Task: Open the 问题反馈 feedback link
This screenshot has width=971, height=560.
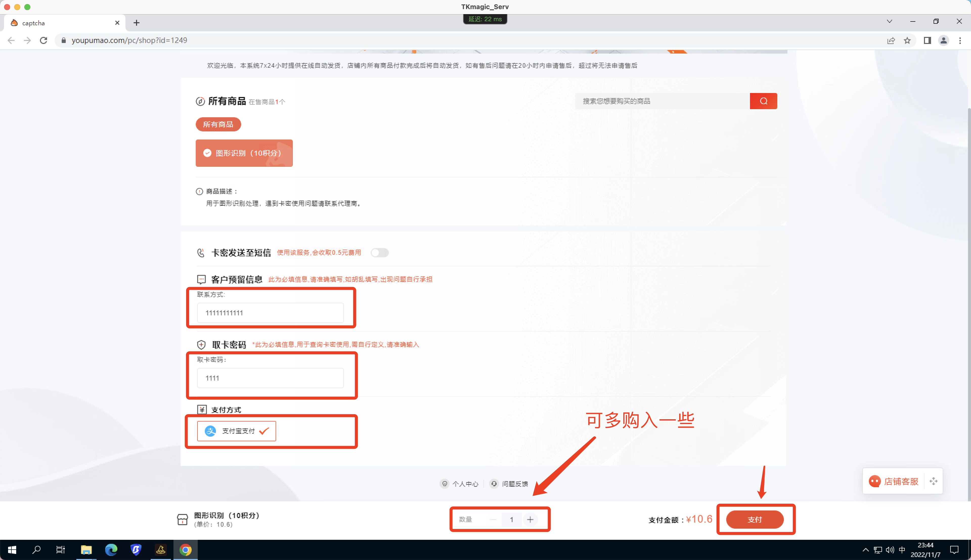Action: click(x=515, y=483)
